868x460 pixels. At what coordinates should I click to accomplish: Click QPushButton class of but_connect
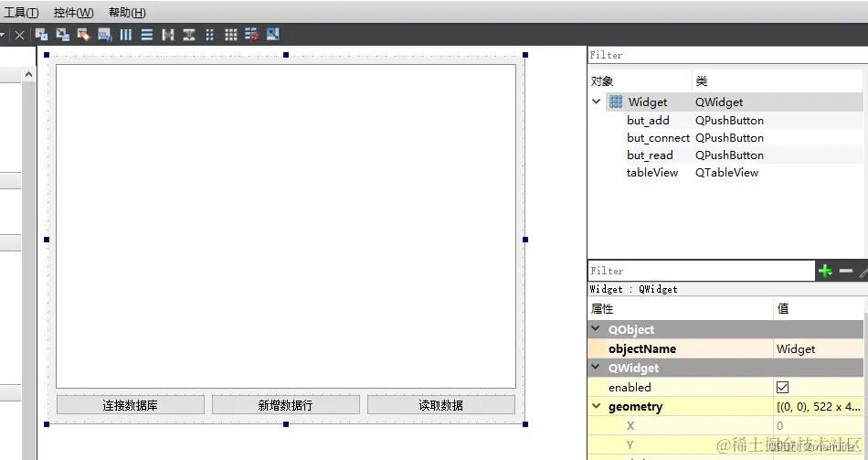click(x=729, y=137)
